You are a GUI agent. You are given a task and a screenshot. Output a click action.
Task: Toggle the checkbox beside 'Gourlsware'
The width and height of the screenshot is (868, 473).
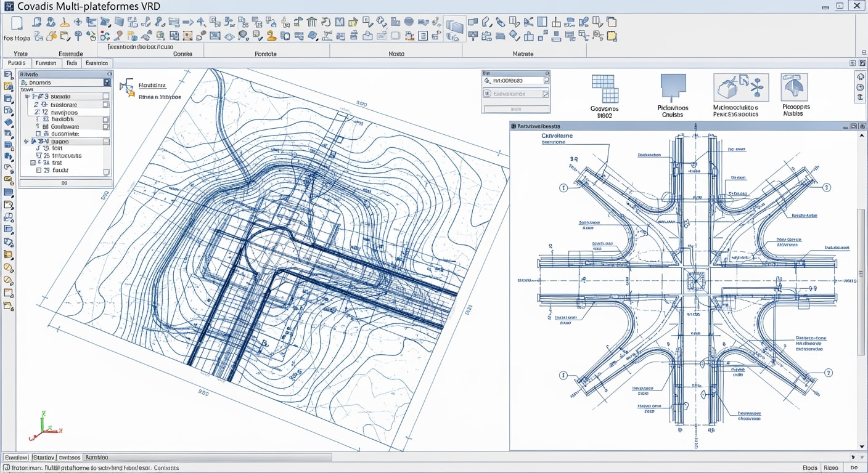pyautogui.click(x=106, y=126)
